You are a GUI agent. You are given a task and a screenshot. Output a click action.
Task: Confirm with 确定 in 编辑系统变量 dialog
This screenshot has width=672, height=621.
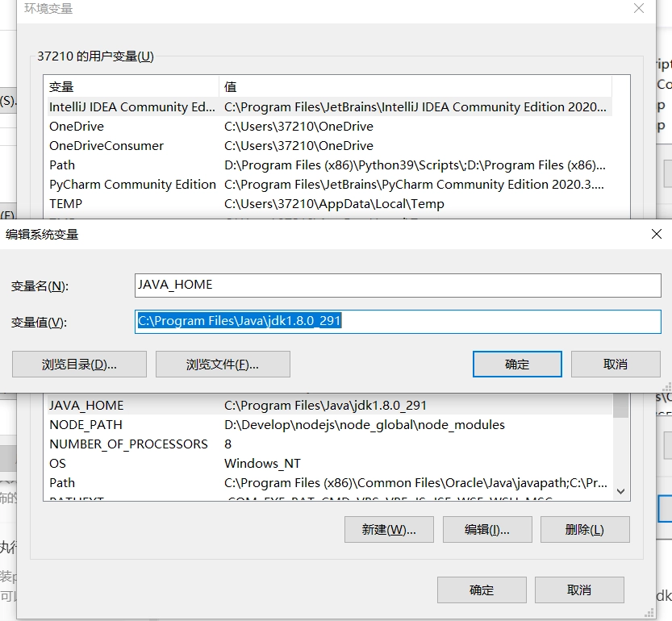click(517, 365)
